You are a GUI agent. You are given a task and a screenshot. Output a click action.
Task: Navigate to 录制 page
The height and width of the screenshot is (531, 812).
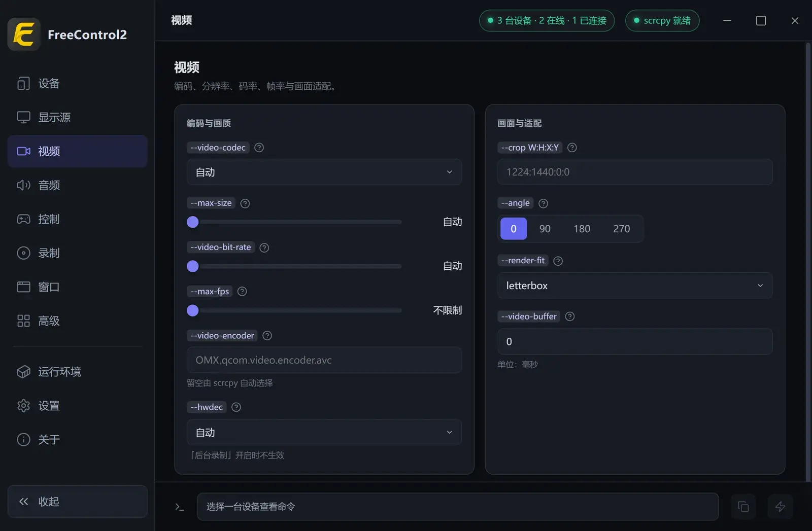click(x=78, y=253)
